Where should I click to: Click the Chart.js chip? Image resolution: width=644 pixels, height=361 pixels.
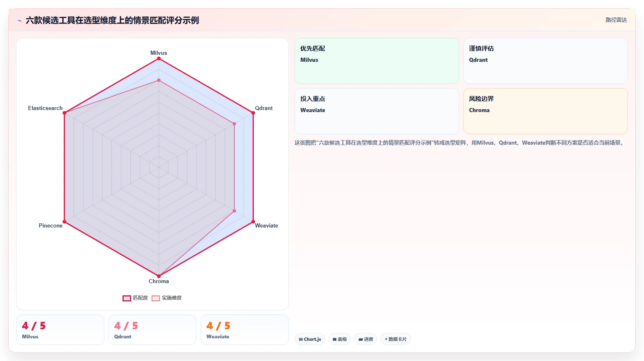(x=310, y=339)
